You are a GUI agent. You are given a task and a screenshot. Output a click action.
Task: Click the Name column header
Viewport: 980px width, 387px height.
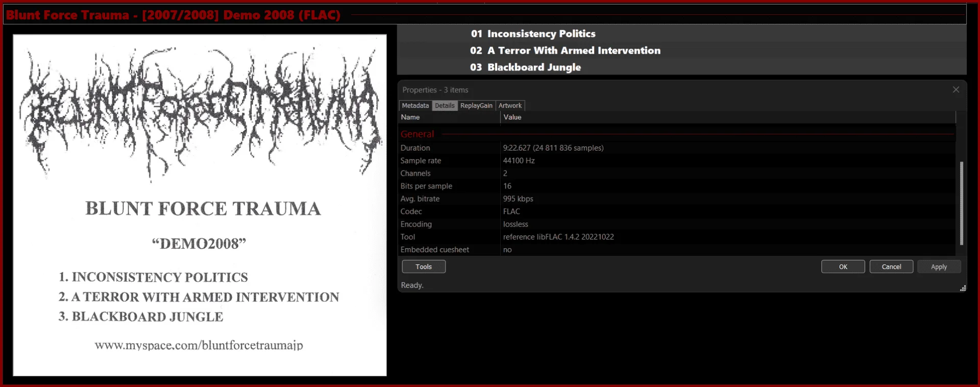coord(449,117)
